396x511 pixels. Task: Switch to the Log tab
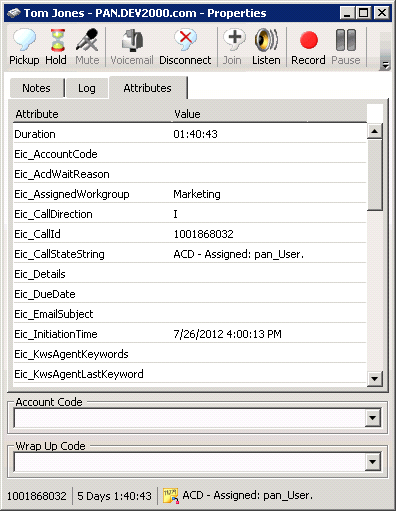87,88
